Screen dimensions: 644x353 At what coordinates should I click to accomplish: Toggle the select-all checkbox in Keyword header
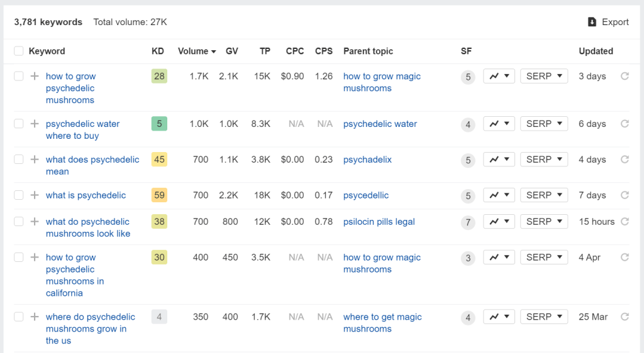[19, 51]
